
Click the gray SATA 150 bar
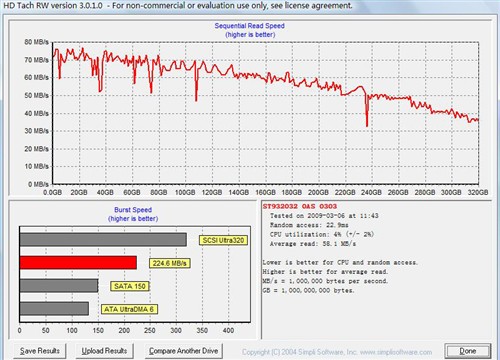click(59, 286)
